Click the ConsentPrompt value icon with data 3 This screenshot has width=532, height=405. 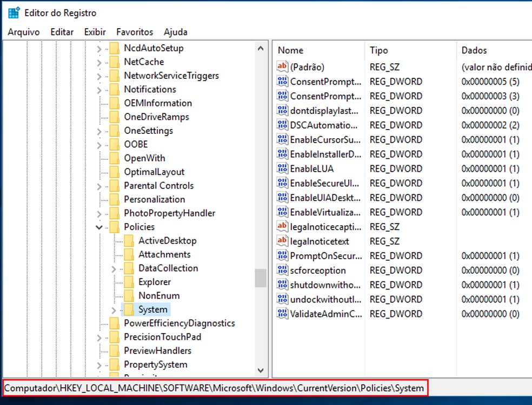[x=282, y=96]
